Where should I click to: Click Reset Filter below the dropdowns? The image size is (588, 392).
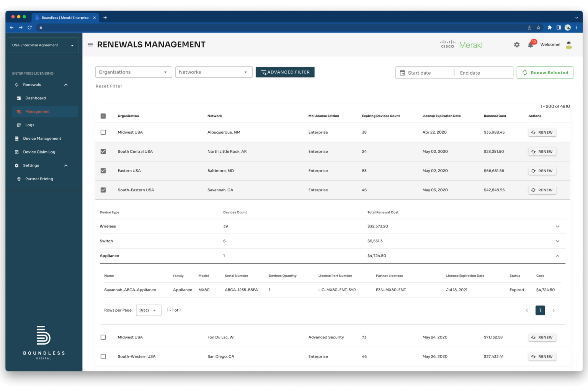point(109,86)
